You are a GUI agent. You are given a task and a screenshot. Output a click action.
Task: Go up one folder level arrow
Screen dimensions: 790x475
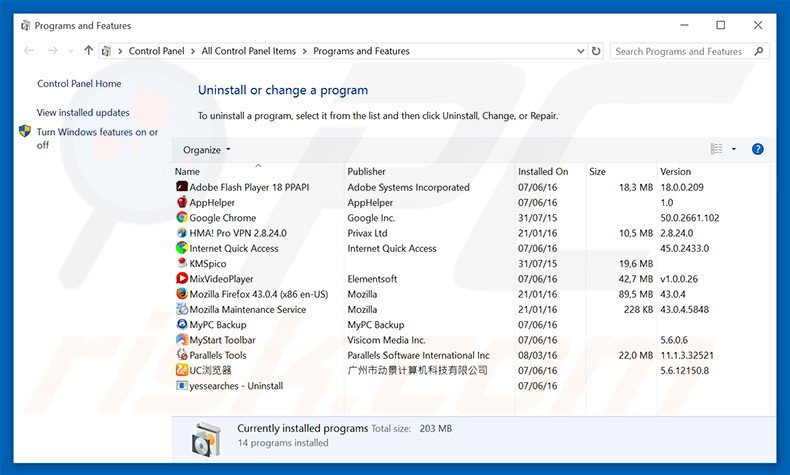[89, 50]
